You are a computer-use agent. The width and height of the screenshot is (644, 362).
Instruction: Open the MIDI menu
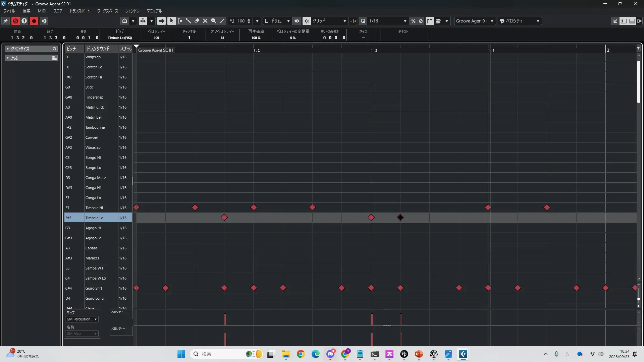point(42,11)
